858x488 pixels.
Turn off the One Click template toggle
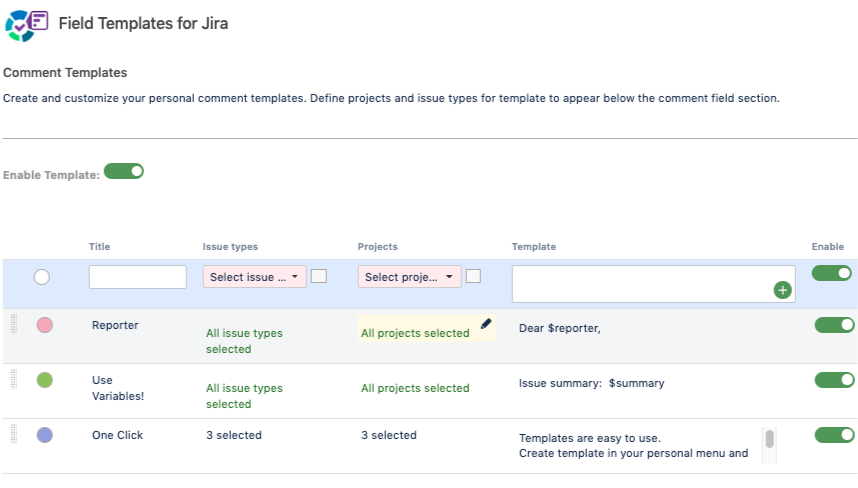point(835,435)
